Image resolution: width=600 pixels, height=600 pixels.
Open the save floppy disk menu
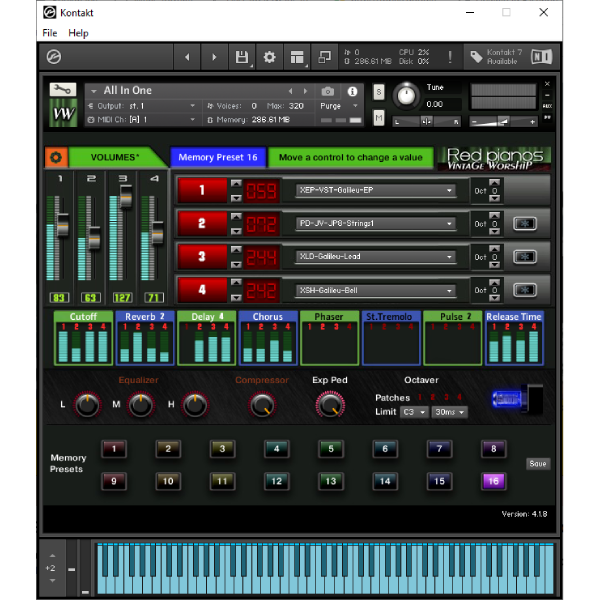click(242, 57)
